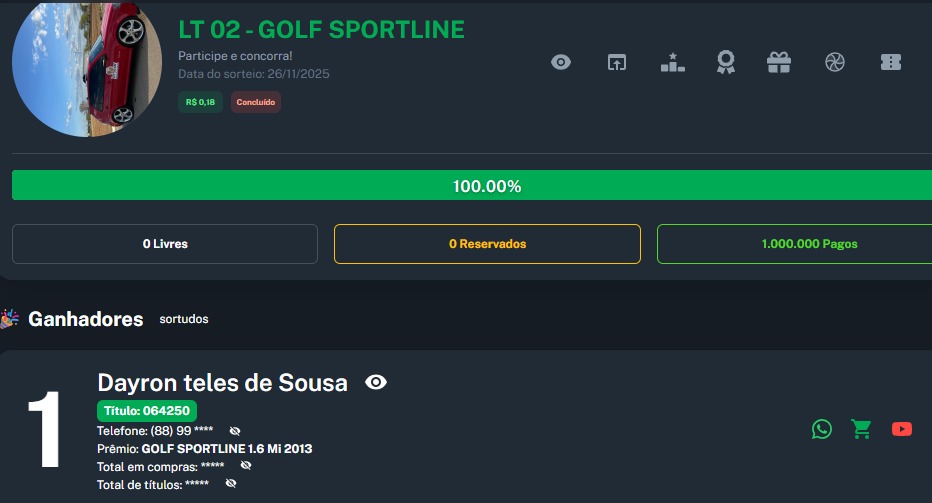Select the 0 Livres filter
Image resolution: width=932 pixels, height=503 pixels.
point(165,244)
